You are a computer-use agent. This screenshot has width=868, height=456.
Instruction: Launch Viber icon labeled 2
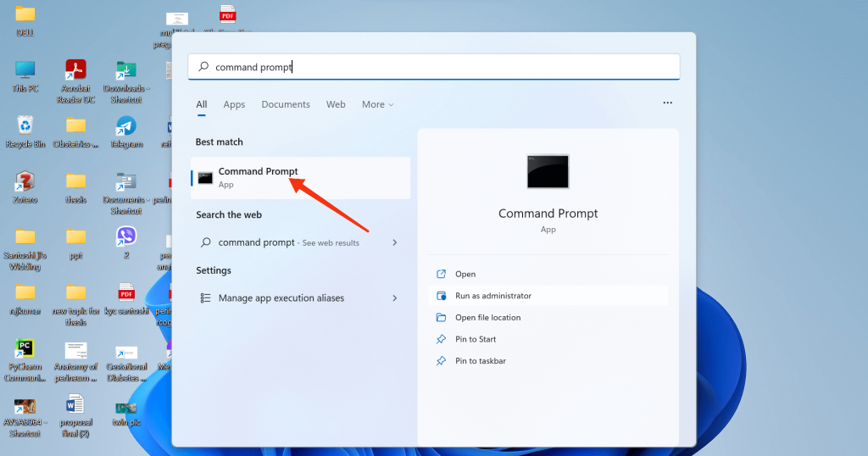tap(126, 243)
